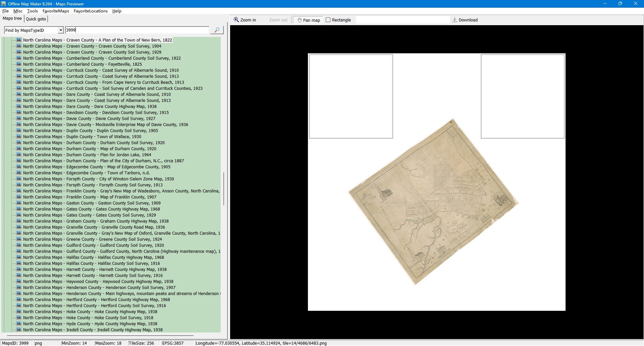Click the maps tree vertical scrollbar
Viewport: 644px width, 346px height.
(x=223, y=188)
